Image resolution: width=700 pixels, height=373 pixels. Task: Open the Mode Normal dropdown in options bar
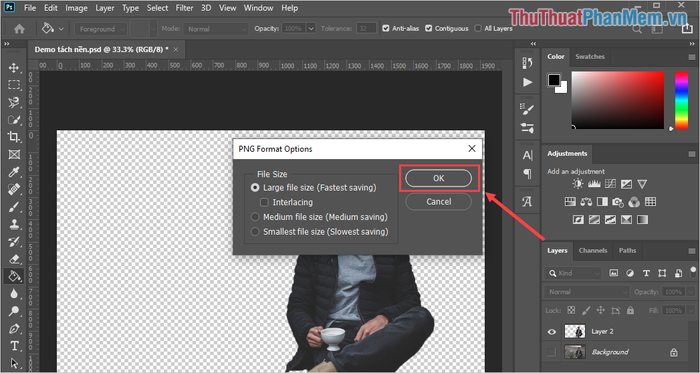216,29
